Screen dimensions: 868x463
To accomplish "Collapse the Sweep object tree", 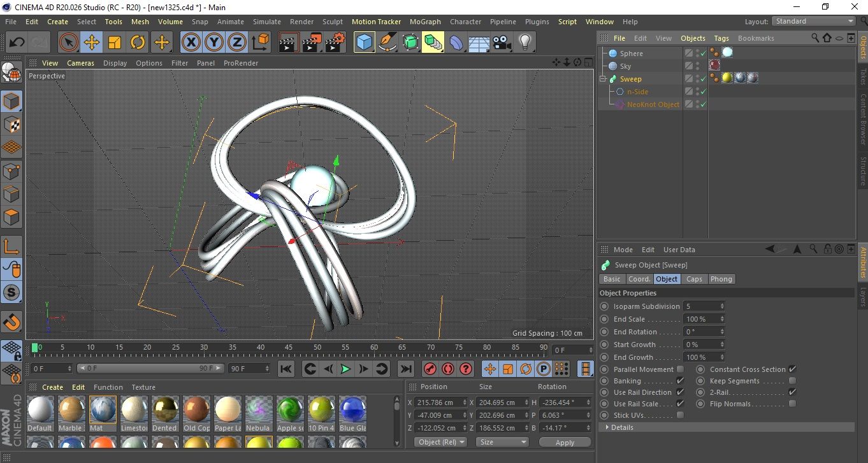I will pos(603,79).
